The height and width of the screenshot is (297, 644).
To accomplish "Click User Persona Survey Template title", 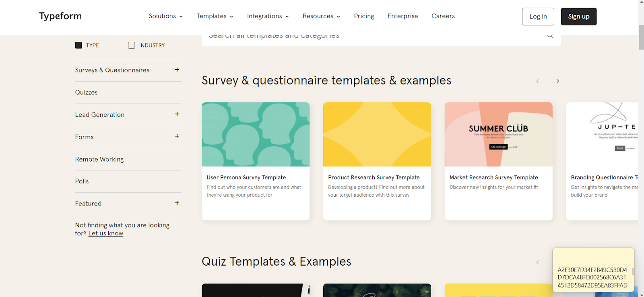I will [x=246, y=177].
